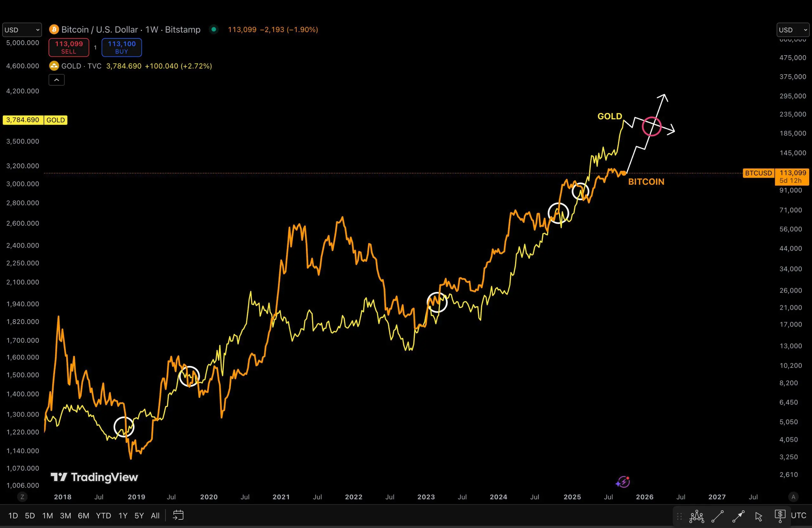This screenshot has width=812, height=528.
Task: Click the 235,000 value on right scale
Action: (793, 114)
